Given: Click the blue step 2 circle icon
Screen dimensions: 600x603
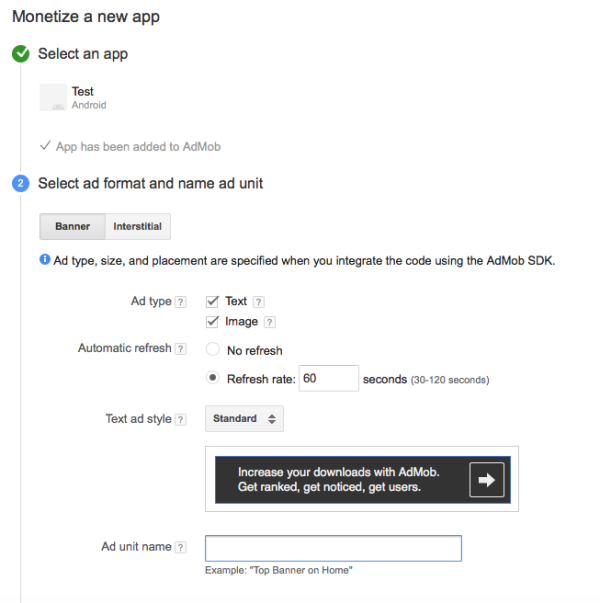Looking at the screenshot, I should (21, 183).
